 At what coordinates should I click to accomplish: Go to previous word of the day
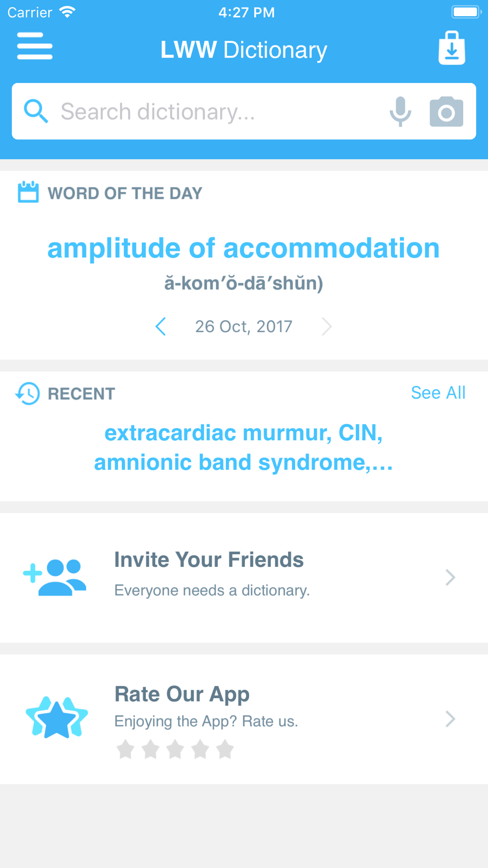click(161, 326)
